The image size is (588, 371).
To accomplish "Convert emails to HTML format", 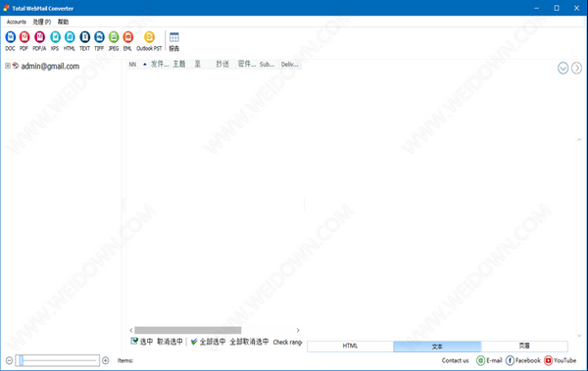I will 70,41.
